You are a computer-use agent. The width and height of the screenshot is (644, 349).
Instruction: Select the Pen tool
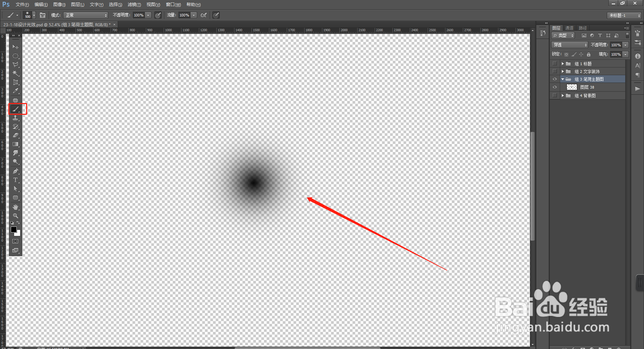click(15, 171)
